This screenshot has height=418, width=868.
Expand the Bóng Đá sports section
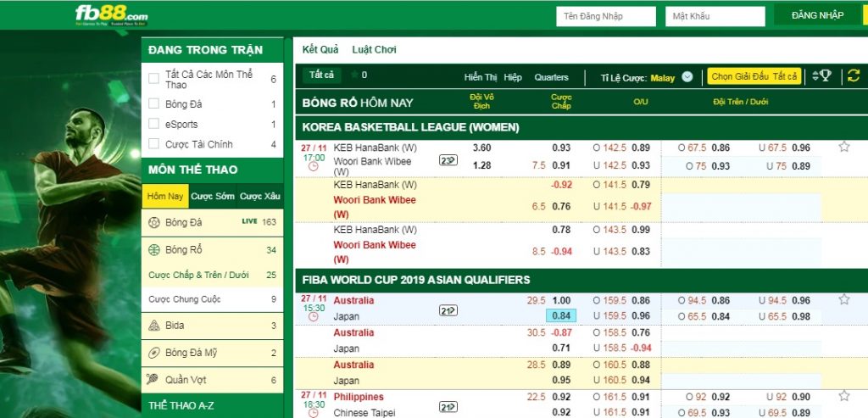(x=212, y=222)
